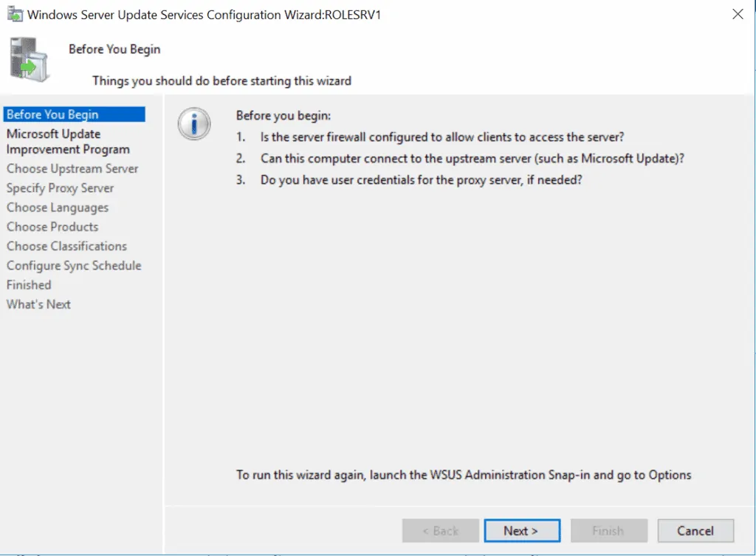Click the WSUS wizard title bar icon
The height and width of the screenshot is (556, 756).
point(16,13)
